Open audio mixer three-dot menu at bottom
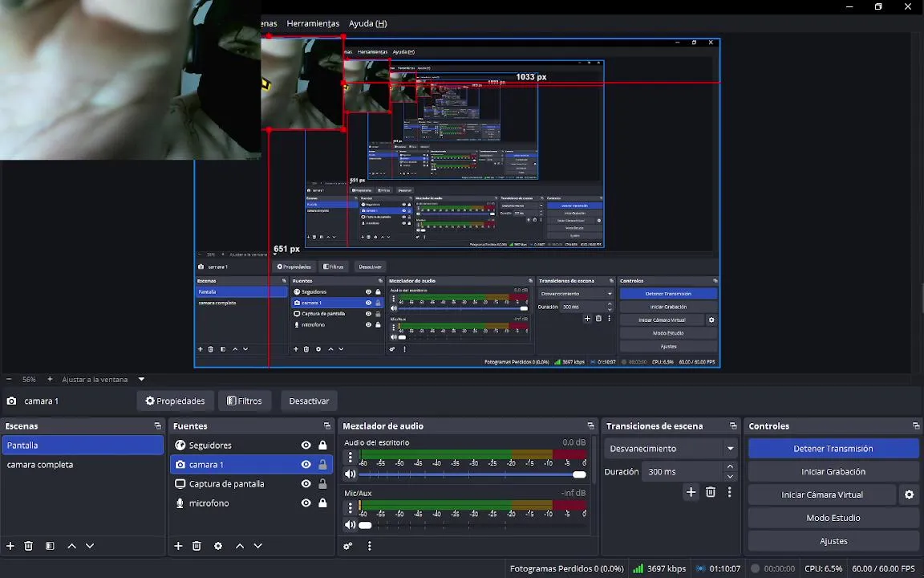 coord(370,546)
